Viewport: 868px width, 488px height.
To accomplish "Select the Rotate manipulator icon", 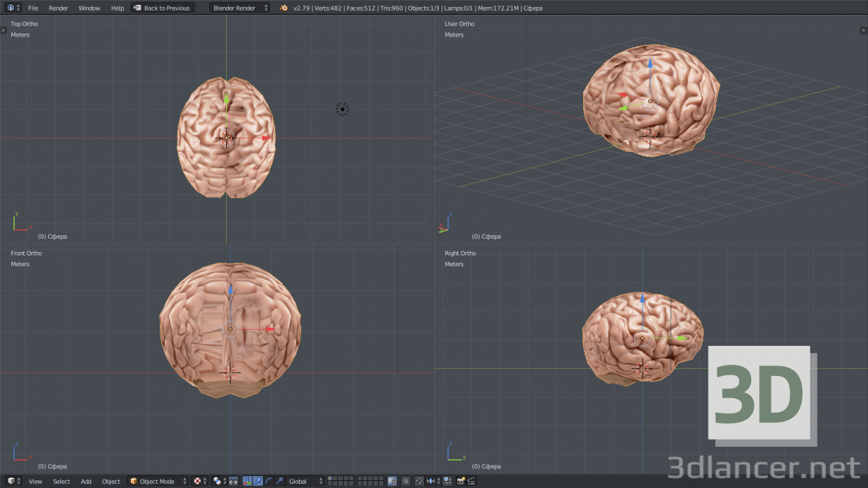I will pyautogui.click(x=268, y=482).
